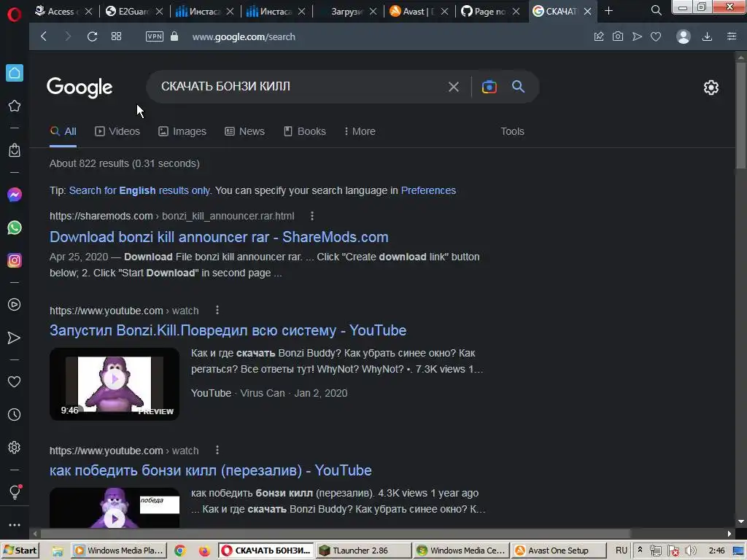
Task: Open sidebar Settings gear
Action: pos(15,447)
